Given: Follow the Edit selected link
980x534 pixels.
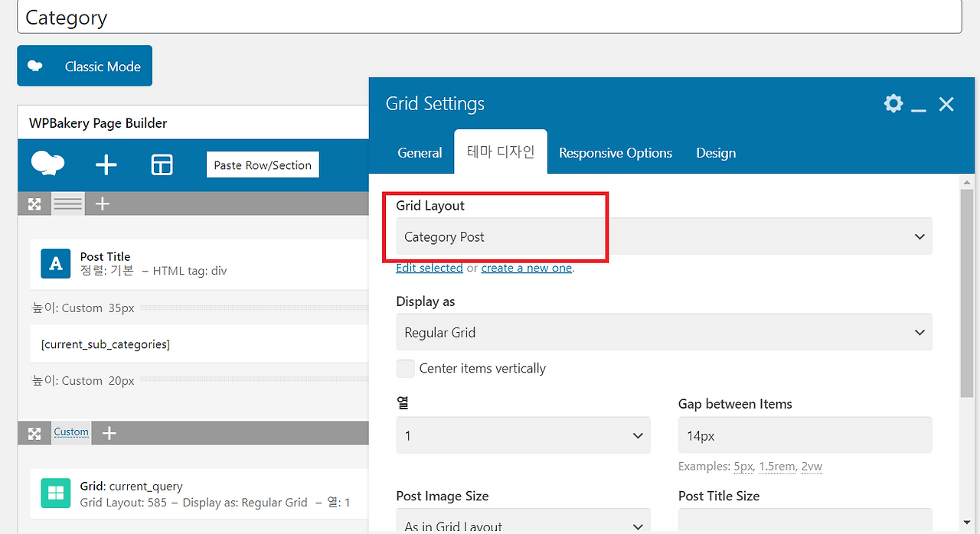Looking at the screenshot, I should pos(430,268).
